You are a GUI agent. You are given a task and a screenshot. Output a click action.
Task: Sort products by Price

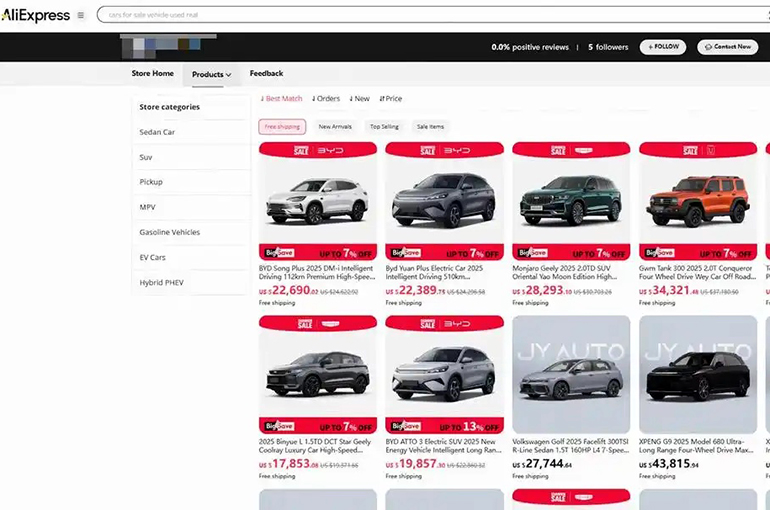click(x=390, y=99)
